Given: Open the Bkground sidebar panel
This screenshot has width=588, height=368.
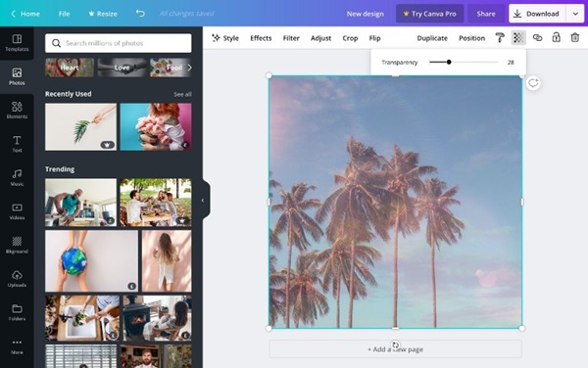Looking at the screenshot, I should pyautogui.click(x=17, y=246).
